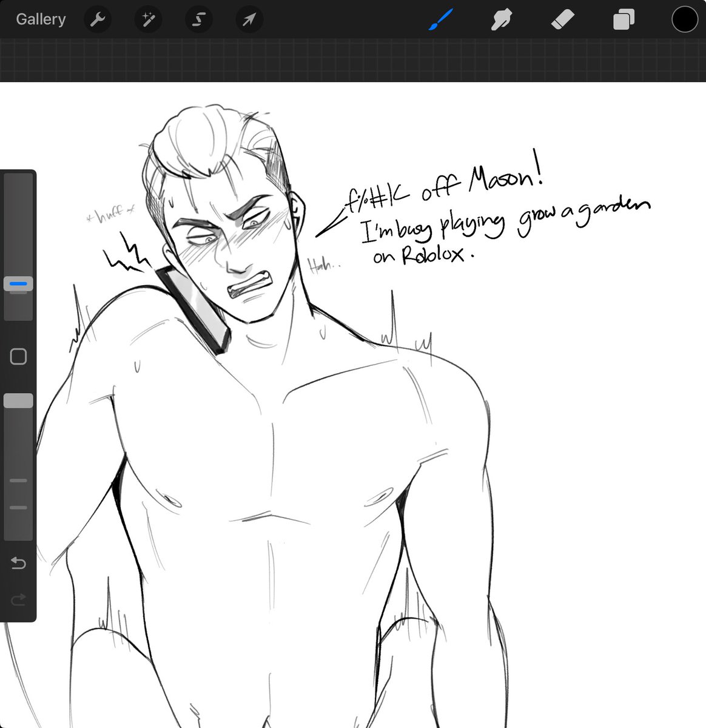Open the Layers panel

pyautogui.click(x=624, y=20)
